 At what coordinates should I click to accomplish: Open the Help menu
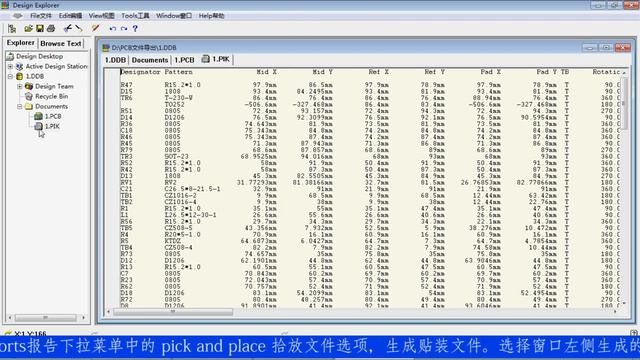[211, 16]
